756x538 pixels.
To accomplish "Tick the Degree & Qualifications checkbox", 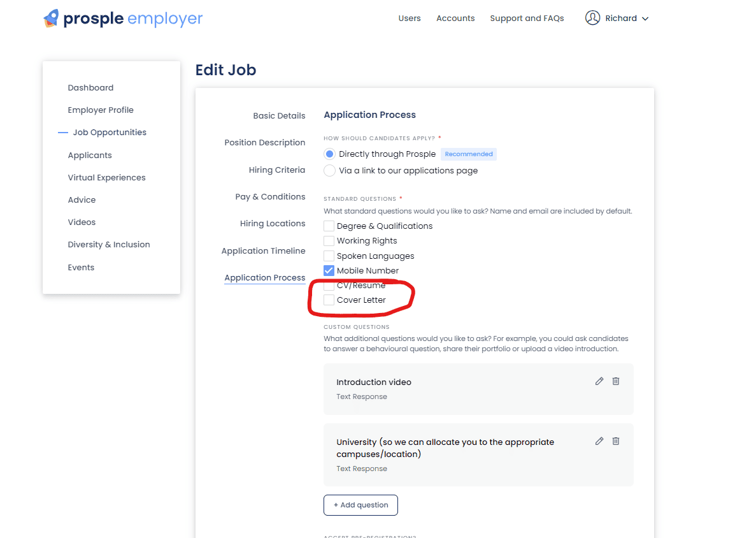I will pyautogui.click(x=329, y=226).
